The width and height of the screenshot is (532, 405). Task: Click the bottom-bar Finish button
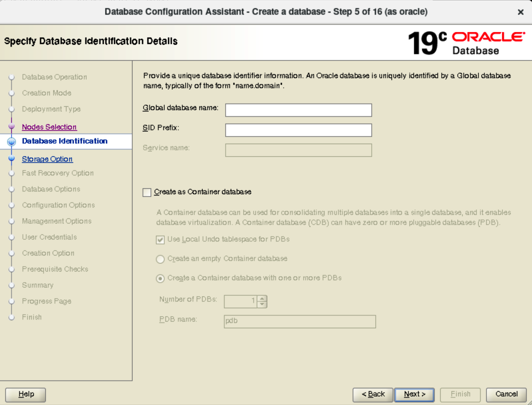(x=461, y=394)
